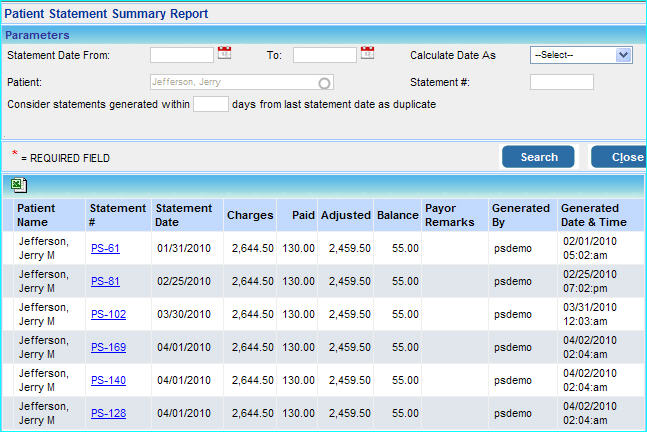Open the To date calendar picker

pyautogui.click(x=367, y=54)
